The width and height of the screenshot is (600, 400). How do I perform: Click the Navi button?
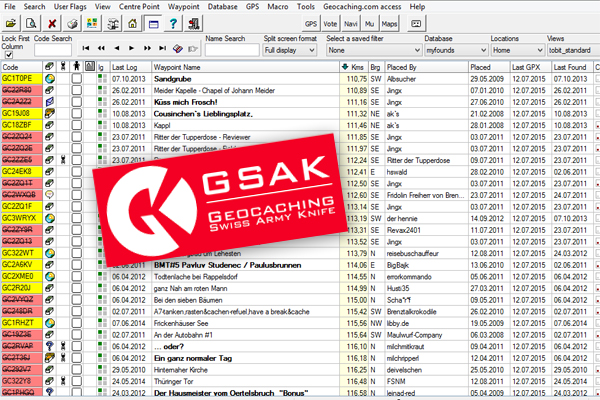point(350,24)
